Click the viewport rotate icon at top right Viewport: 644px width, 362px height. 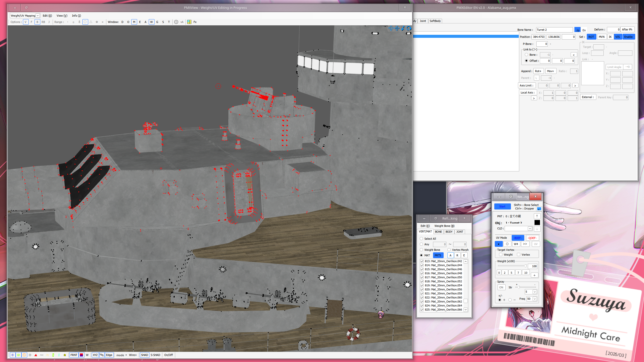point(409,28)
